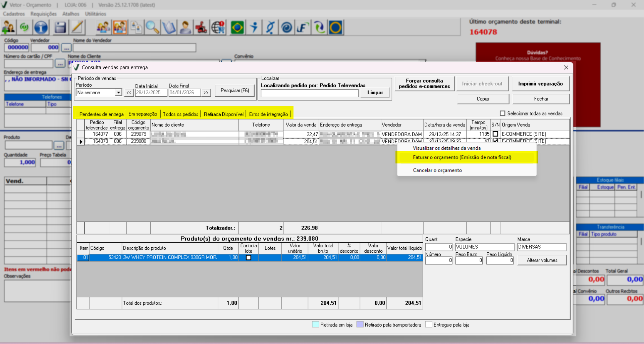Click the add customer icon with green plus
This screenshot has width=644, height=344.
coord(8,28)
